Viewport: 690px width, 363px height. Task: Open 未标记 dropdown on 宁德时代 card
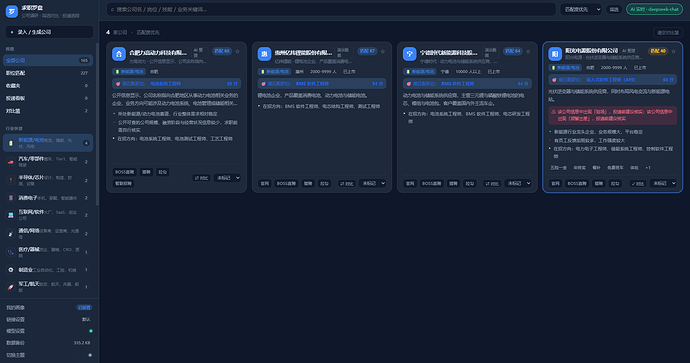[518, 183]
